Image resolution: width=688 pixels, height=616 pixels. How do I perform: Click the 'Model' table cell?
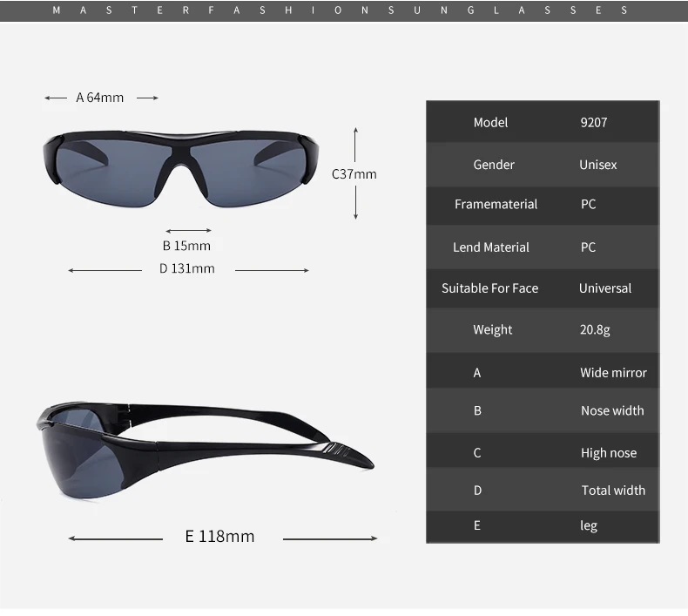(490, 123)
